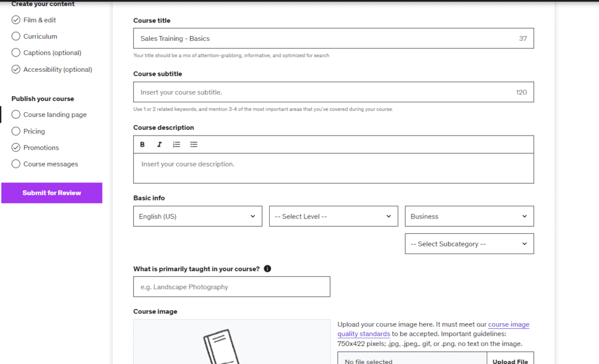599x364 pixels.
Task: Open the Select Level dropdown
Action: pos(333,216)
